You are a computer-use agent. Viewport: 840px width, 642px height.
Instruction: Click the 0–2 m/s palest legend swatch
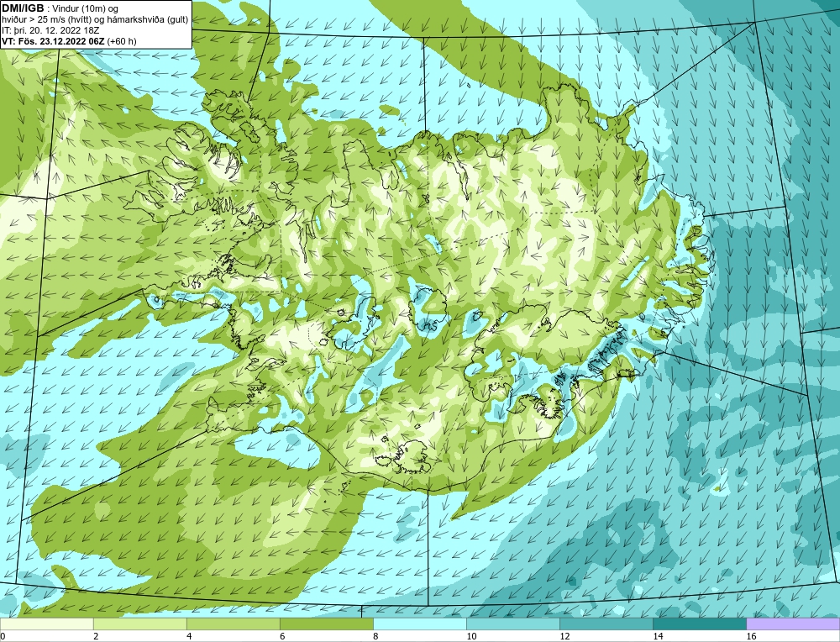click(x=46, y=624)
